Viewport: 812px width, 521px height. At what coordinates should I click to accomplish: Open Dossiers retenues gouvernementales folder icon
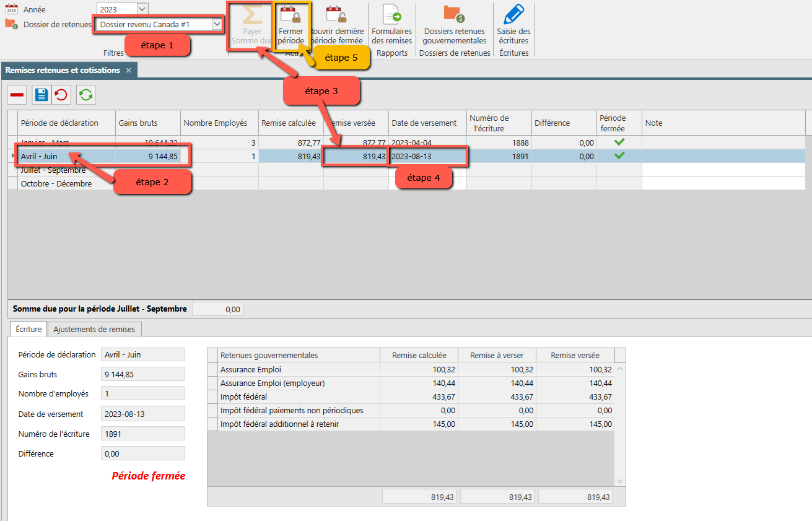tap(454, 14)
